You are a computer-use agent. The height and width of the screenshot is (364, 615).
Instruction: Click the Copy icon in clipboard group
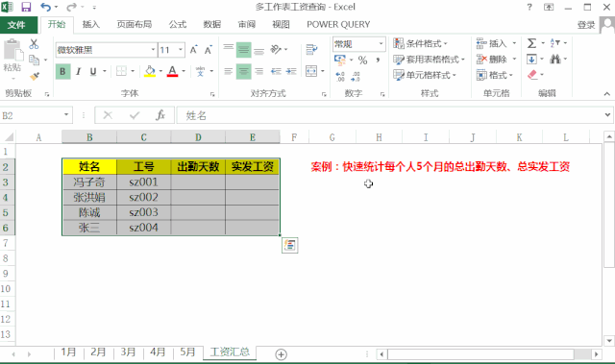click(35, 60)
